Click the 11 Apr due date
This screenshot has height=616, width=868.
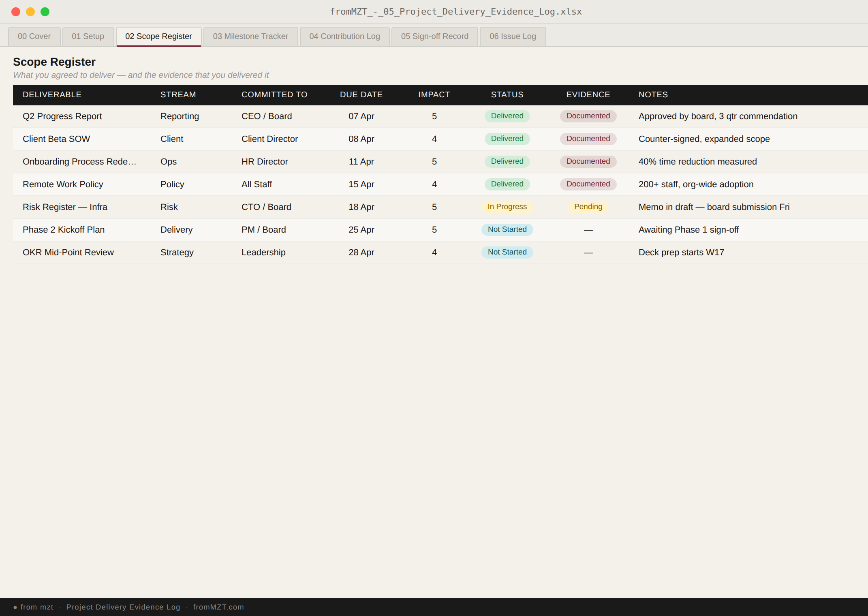(x=361, y=162)
